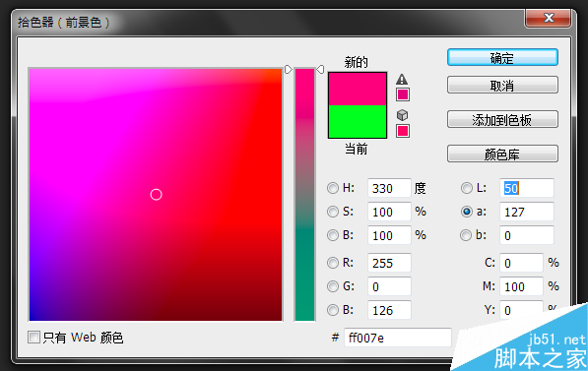Screen dimensions: 588x371
Task: Select the L lightness radio button
Action: pos(467,188)
